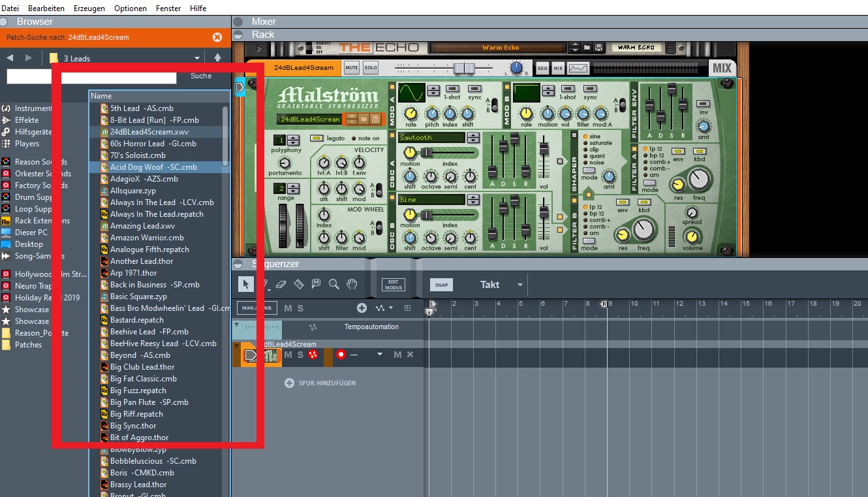Select the Magnify zoom tool
This screenshot has height=497, width=868.
coord(334,284)
